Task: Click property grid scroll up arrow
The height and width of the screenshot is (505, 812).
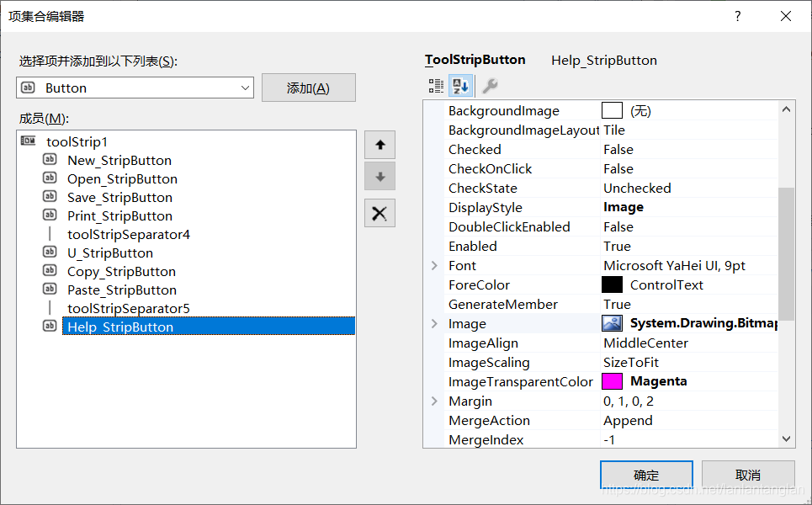Action: pyautogui.click(x=786, y=109)
